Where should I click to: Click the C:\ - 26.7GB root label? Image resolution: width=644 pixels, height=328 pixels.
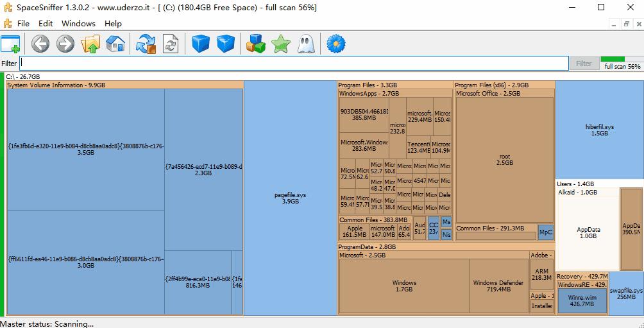[x=23, y=77]
